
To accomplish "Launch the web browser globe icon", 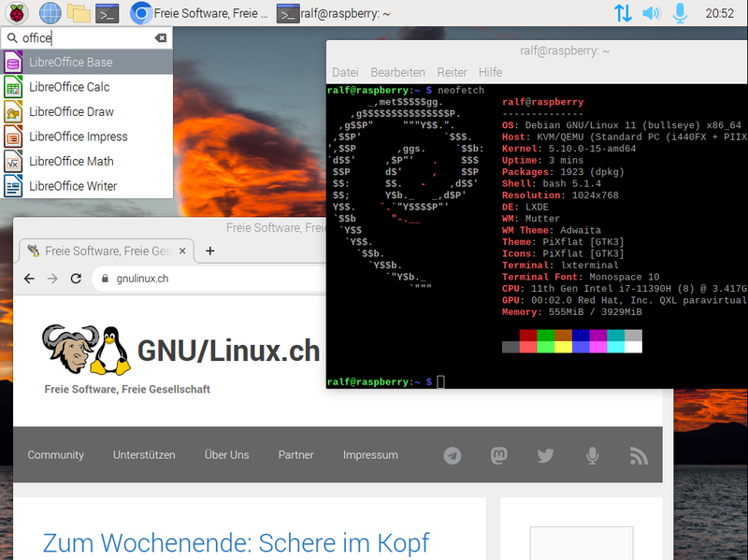I will tap(50, 13).
